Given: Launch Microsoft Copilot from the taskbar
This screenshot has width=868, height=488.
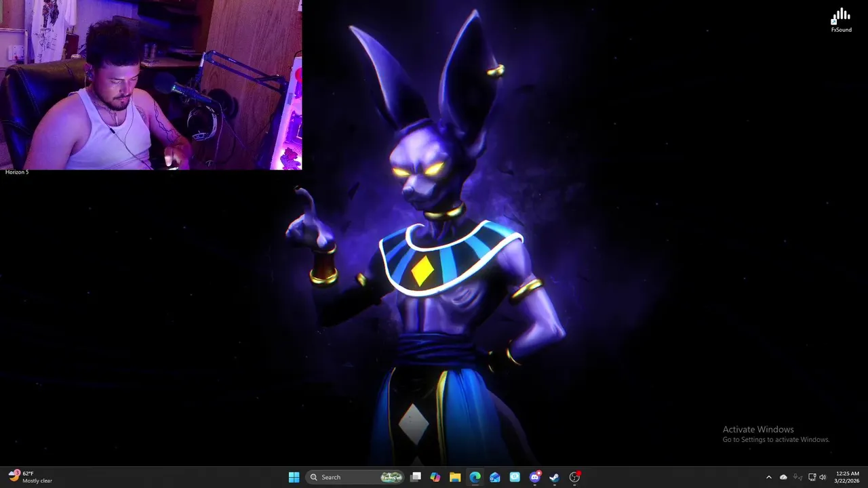Looking at the screenshot, I should pyautogui.click(x=435, y=477).
